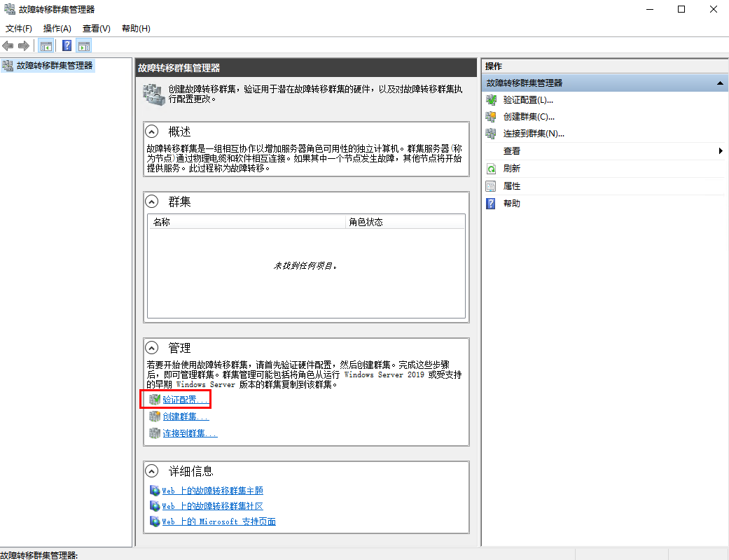
Task: Open the 操作(A) menu
Action: pos(57,28)
